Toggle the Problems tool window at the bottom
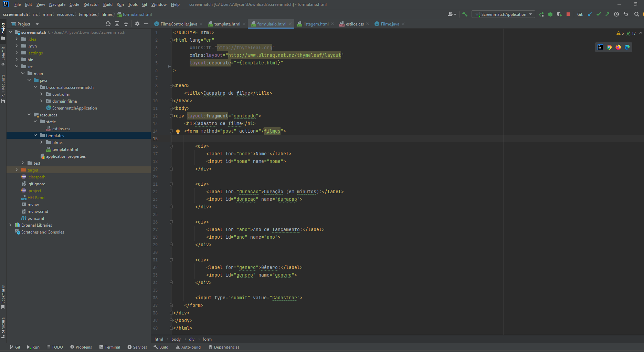Screen dimensions: 644x352 click(x=81, y=347)
